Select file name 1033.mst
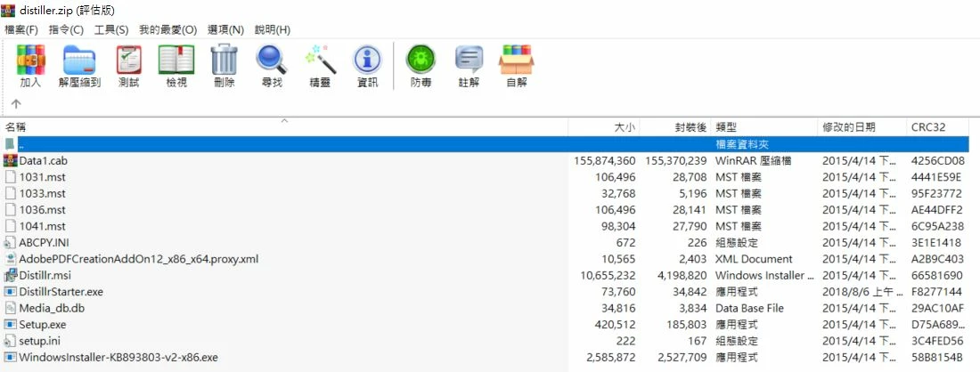Viewport: 980px width, 372px height. pos(43,193)
